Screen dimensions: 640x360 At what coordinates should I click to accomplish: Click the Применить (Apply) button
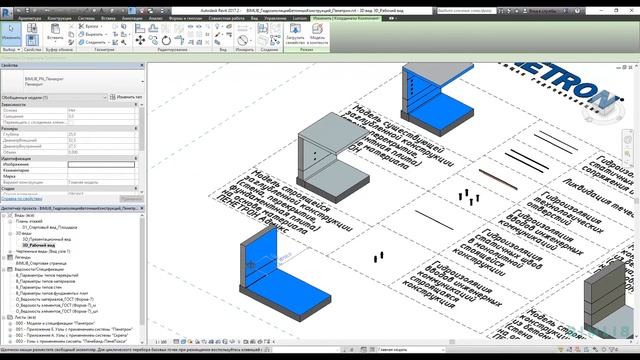(131, 199)
